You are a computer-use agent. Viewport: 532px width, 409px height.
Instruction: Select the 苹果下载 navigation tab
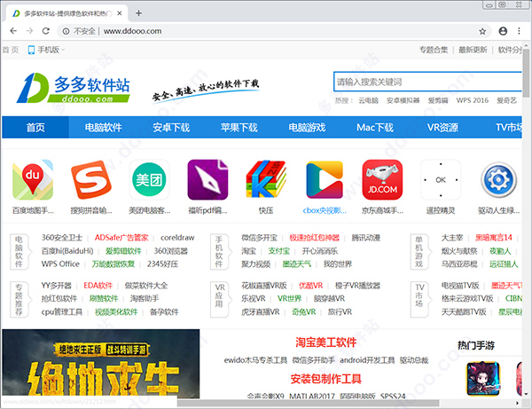[239, 127]
